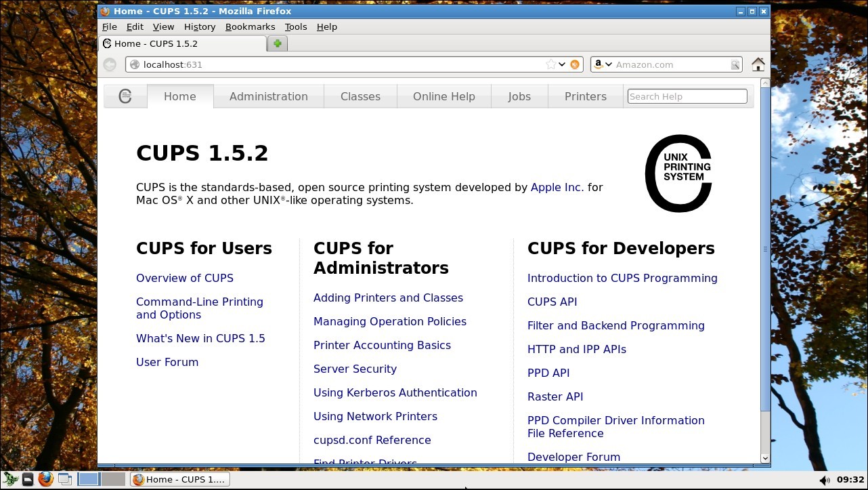Open the frog start menu icon on taskbar
The width and height of the screenshot is (868, 490).
coord(10,480)
